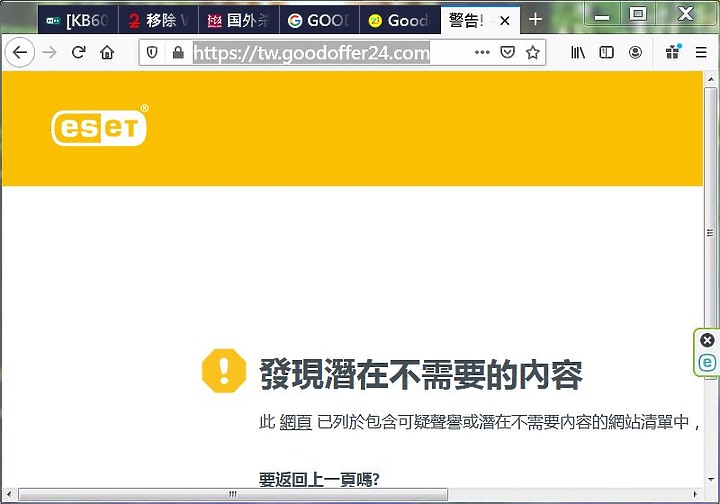Click the yellow warning exclamation icon
Image resolution: width=720 pixels, height=504 pixels.
point(224,371)
